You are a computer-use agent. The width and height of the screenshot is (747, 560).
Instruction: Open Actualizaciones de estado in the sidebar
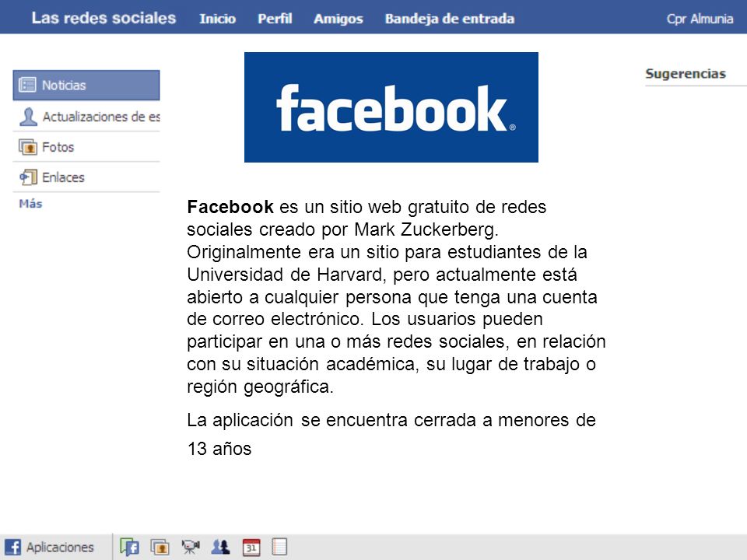pyautogui.click(x=86, y=117)
